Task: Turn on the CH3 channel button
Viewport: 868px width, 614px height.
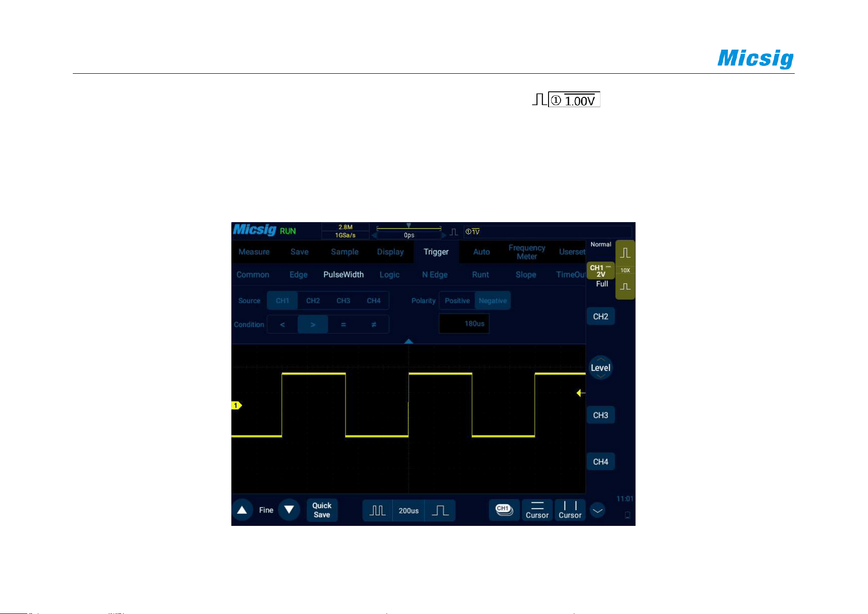Action: pos(600,415)
